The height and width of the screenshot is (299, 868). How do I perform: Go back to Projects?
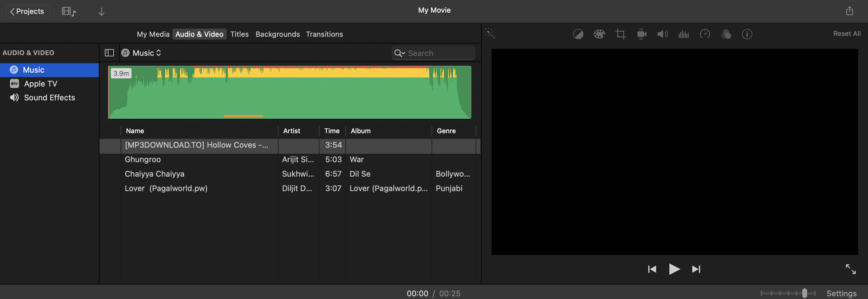tap(28, 11)
